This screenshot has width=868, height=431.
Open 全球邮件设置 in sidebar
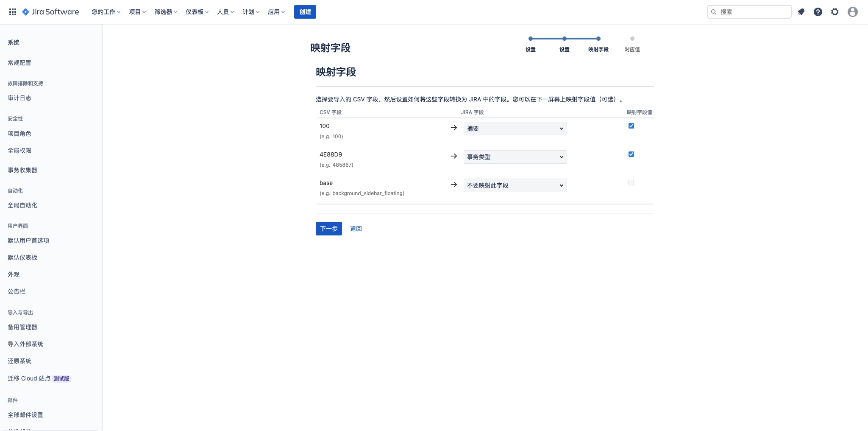25,415
